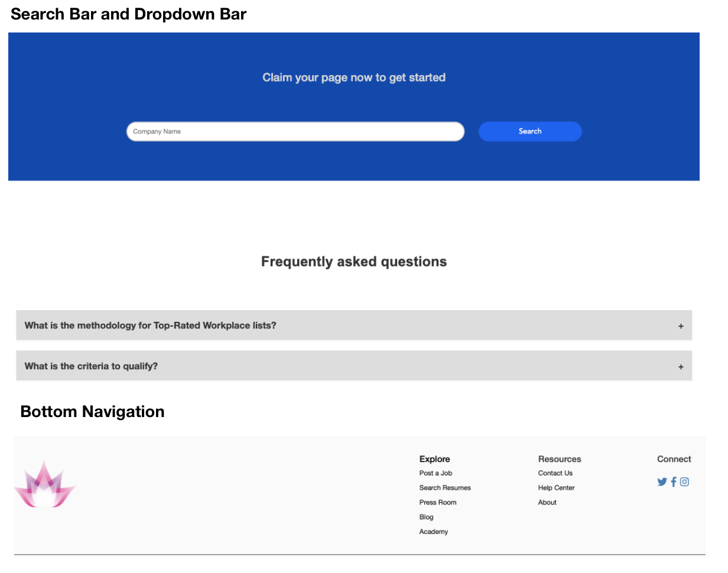Click the Explore footer heading
The image size is (728, 573).
point(434,459)
